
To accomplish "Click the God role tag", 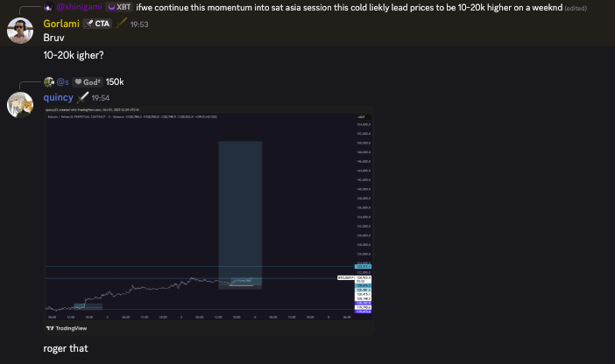I will click(x=88, y=82).
